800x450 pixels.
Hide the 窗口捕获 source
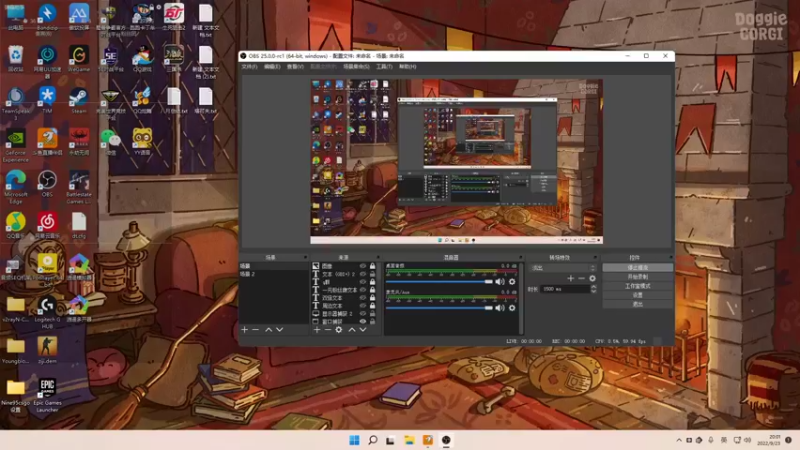pos(363,321)
